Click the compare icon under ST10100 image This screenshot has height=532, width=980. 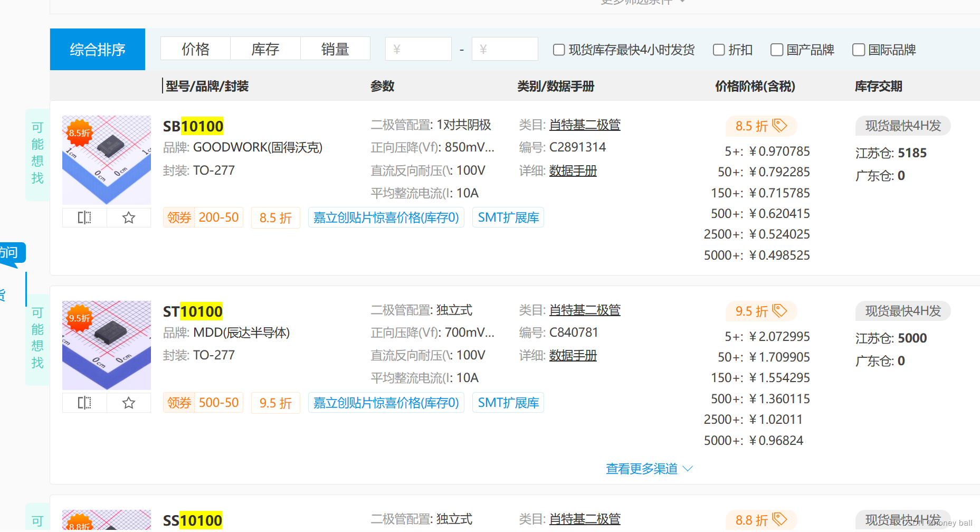tap(84, 403)
